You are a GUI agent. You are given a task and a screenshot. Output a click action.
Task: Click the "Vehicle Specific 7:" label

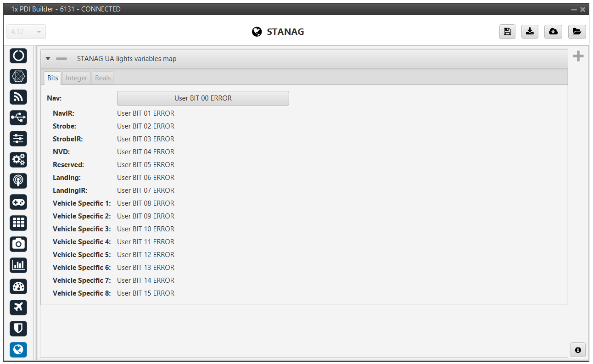pos(82,280)
